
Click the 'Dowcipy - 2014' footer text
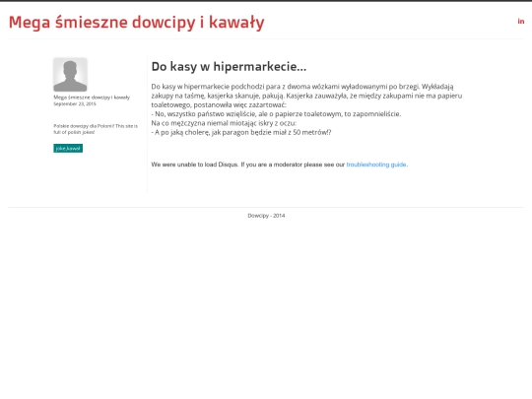click(x=266, y=216)
